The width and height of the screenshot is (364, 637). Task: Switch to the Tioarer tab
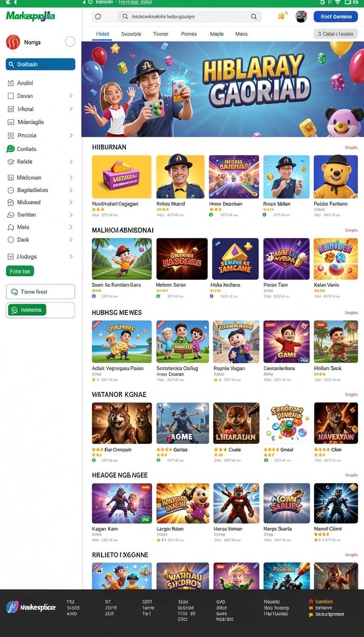161,34
